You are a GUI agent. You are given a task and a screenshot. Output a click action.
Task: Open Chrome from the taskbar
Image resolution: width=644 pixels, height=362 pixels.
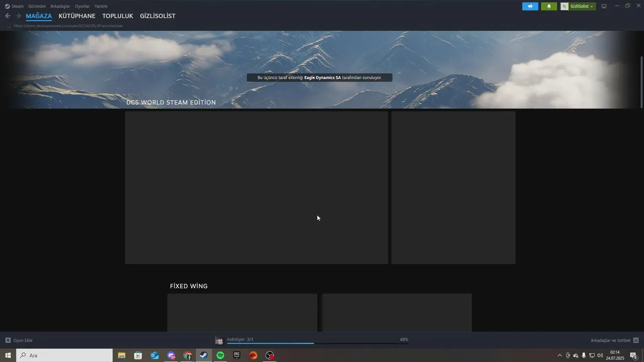188,355
